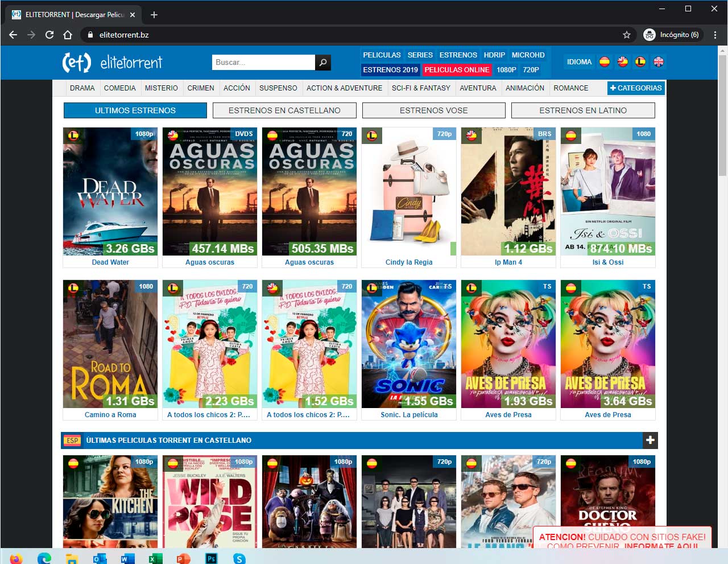Click the Aguas Oscuras 457.14 MBs poster
The width and height of the screenshot is (728, 564).
tap(210, 192)
